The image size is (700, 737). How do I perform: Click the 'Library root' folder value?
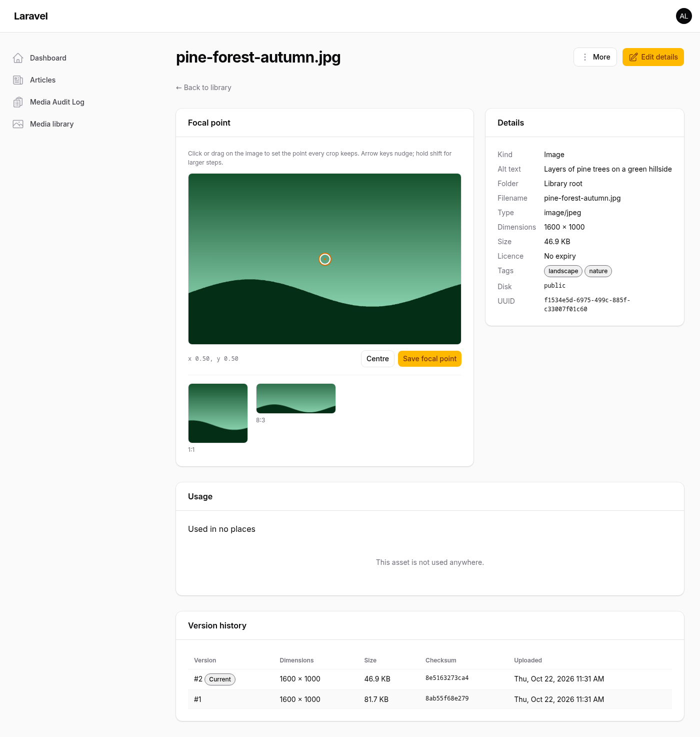click(x=563, y=184)
